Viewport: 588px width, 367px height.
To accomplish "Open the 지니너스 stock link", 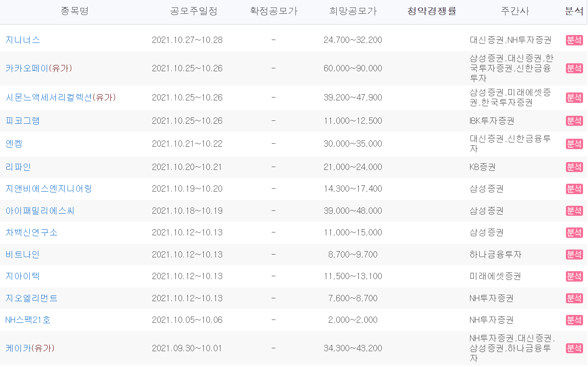I will 23,40.
